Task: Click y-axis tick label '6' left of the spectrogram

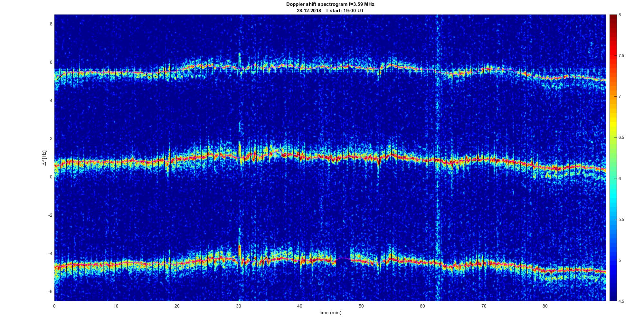Action: 51,62
